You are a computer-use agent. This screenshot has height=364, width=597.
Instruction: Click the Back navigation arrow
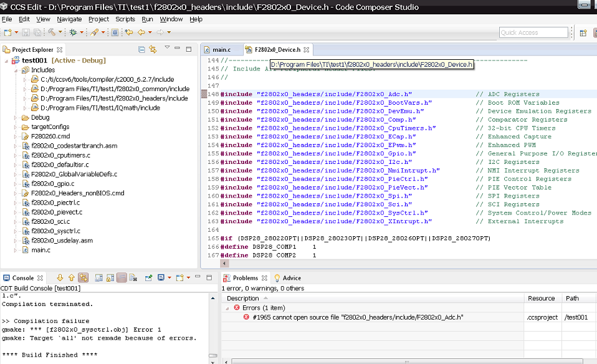point(141,32)
